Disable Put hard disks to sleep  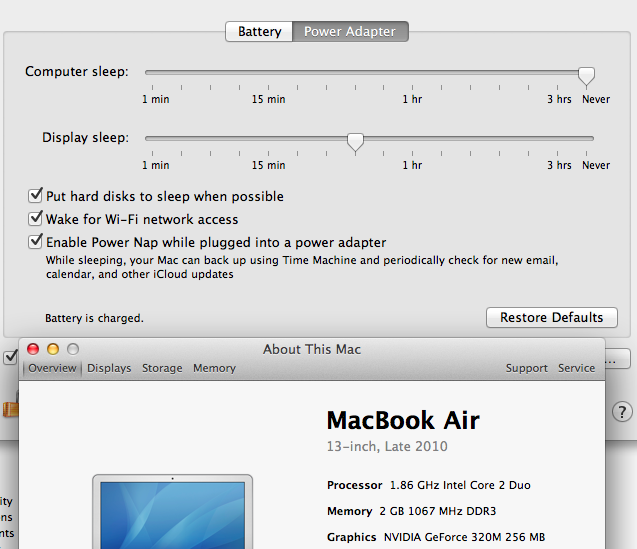pos(36,196)
